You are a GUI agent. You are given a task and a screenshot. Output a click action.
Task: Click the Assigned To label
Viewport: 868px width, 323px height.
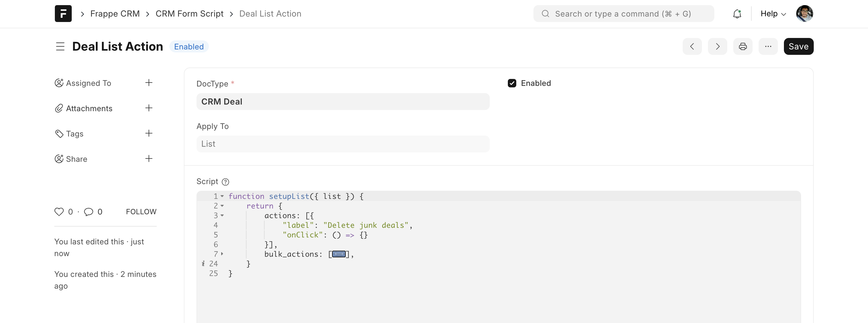[x=88, y=83]
